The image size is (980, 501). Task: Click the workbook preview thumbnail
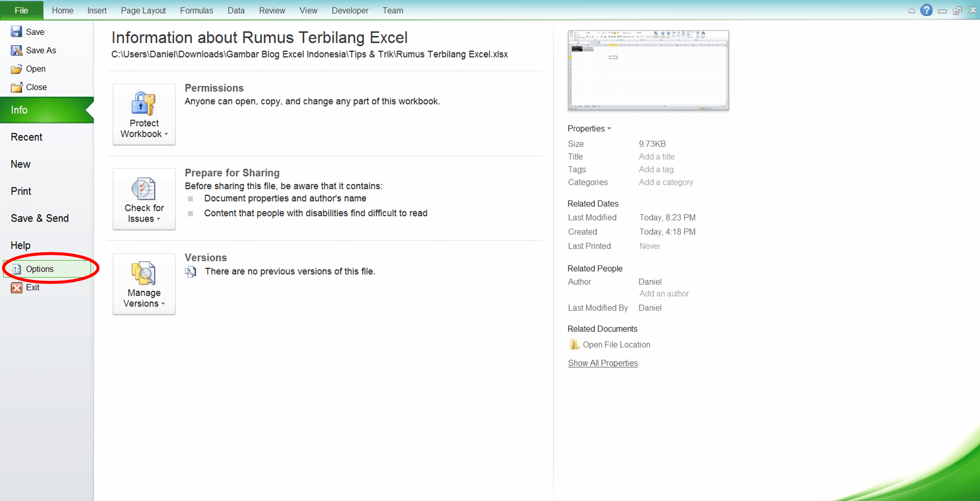648,70
